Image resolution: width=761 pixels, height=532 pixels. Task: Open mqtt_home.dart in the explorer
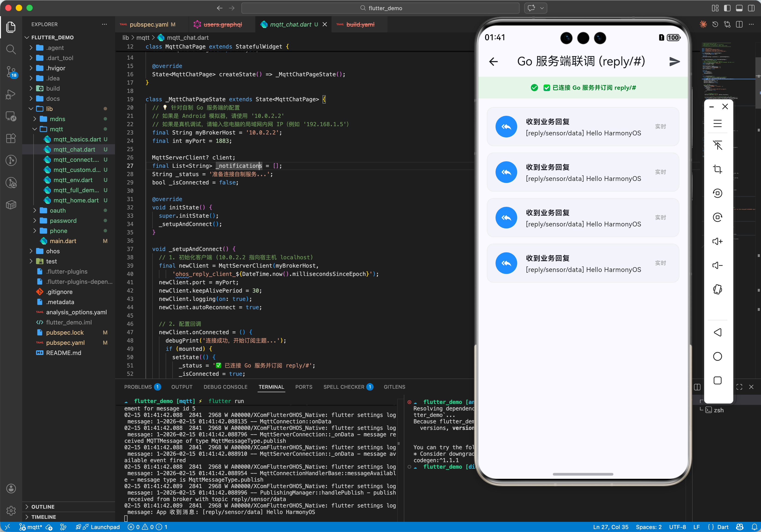[x=76, y=200]
